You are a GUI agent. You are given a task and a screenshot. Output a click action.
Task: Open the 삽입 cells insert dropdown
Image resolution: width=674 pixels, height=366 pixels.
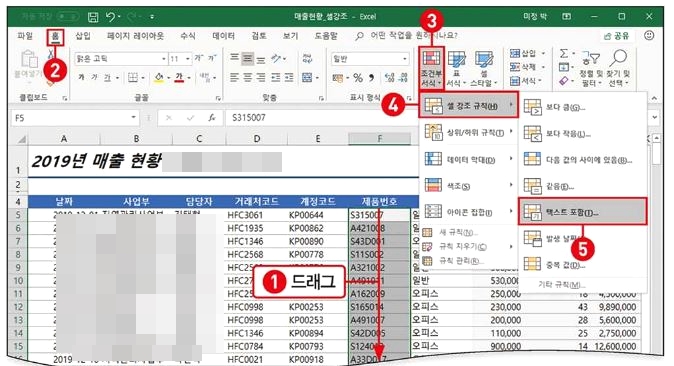(527, 53)
